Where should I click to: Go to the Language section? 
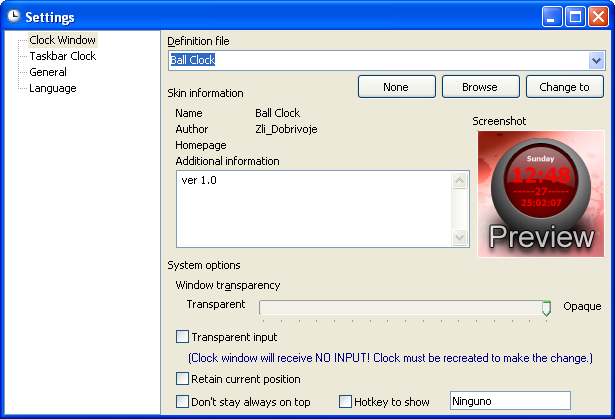pyautogui.click(x=53, y=88)
